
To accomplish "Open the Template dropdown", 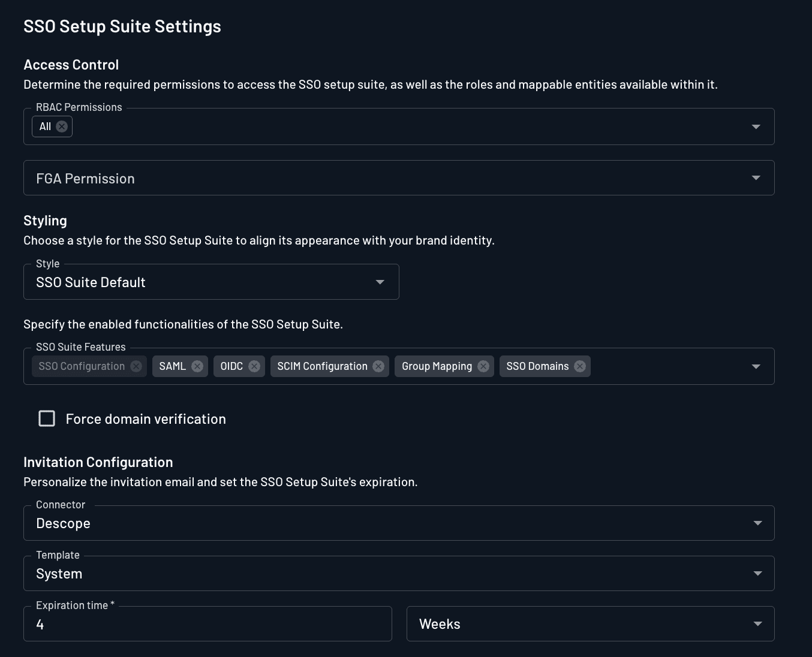I will point(757,573).
